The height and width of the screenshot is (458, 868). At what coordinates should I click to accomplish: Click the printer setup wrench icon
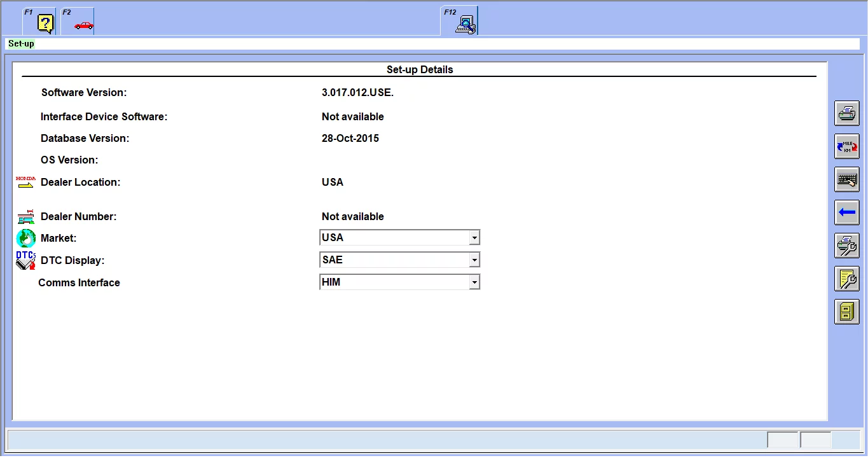(x=846, y=246)
